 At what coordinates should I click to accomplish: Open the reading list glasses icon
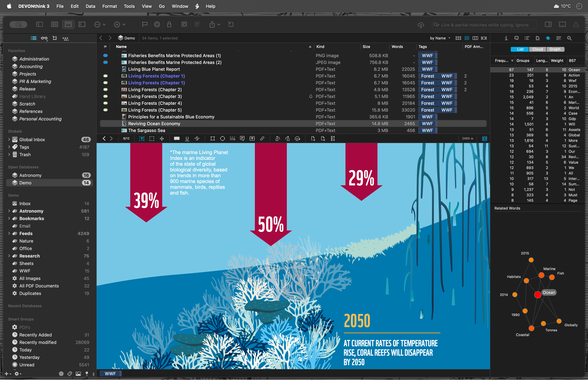tap(44, 38)
